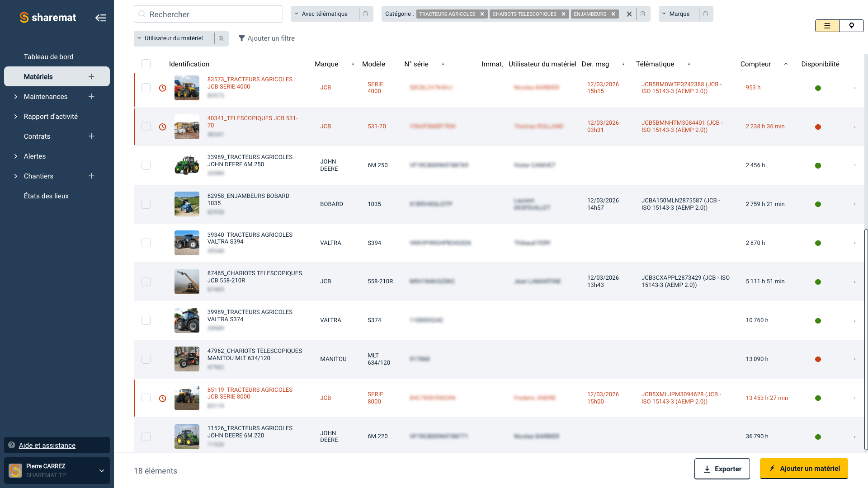The height and width of the screenshot is (488, 868).
Task: Check the 87465 JCB 558-210R row
Action: [x=146, y=282]
